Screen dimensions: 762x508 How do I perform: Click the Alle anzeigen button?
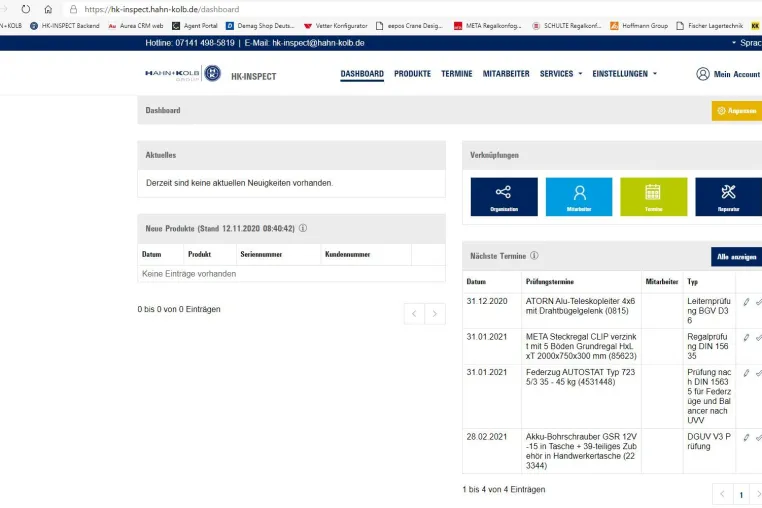[736, 257]
